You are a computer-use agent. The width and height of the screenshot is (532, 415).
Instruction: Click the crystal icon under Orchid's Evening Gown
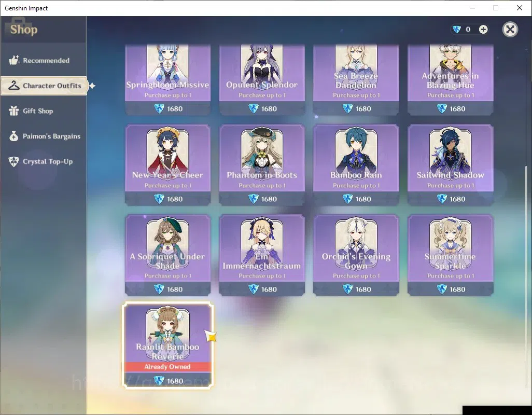point(348,289)
